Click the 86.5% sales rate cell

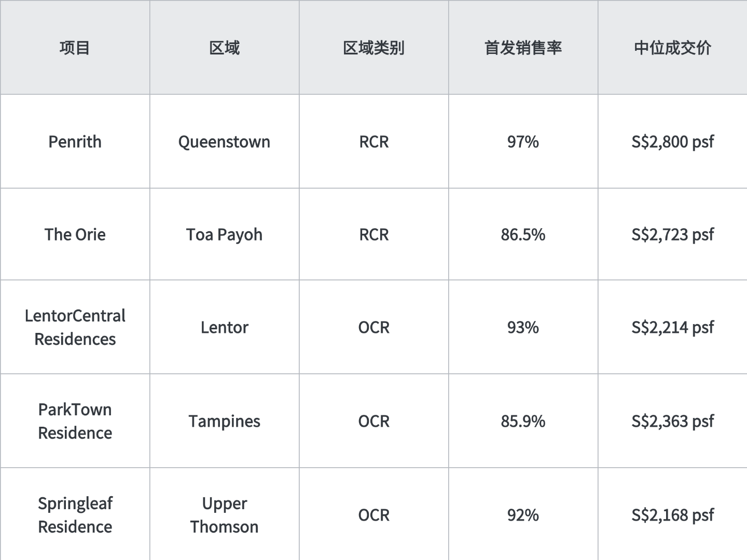click(x=523, y=234)
